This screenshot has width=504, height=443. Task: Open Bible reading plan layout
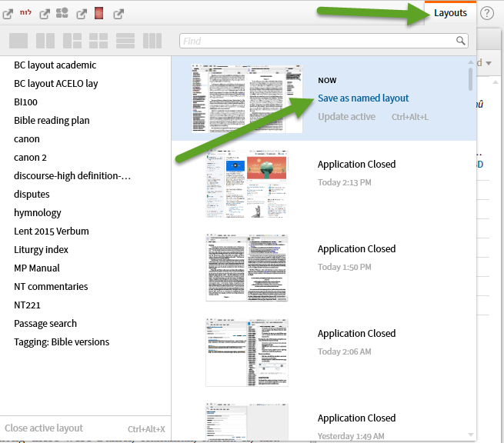point(52,121)
